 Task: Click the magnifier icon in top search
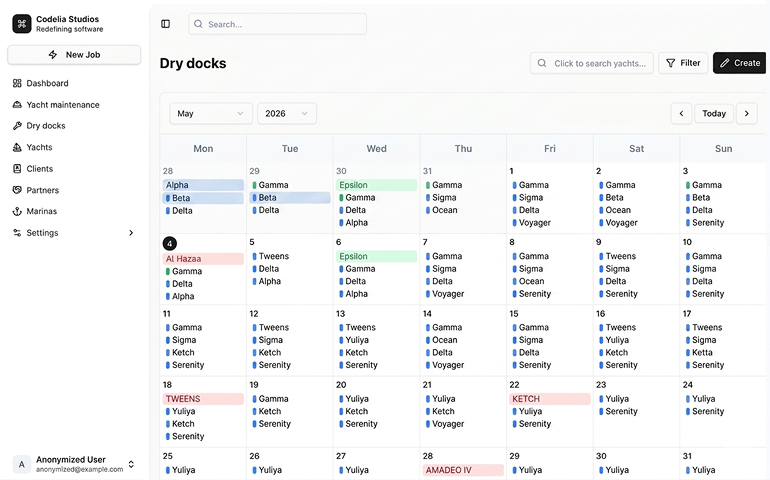tap(198, 24)
